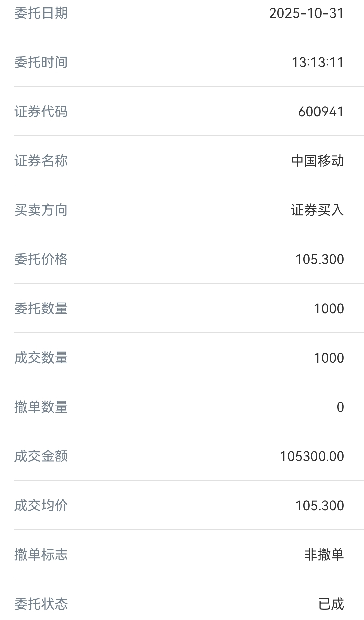Tap the 撤单标志 value 非撤单

click(324, 555)
